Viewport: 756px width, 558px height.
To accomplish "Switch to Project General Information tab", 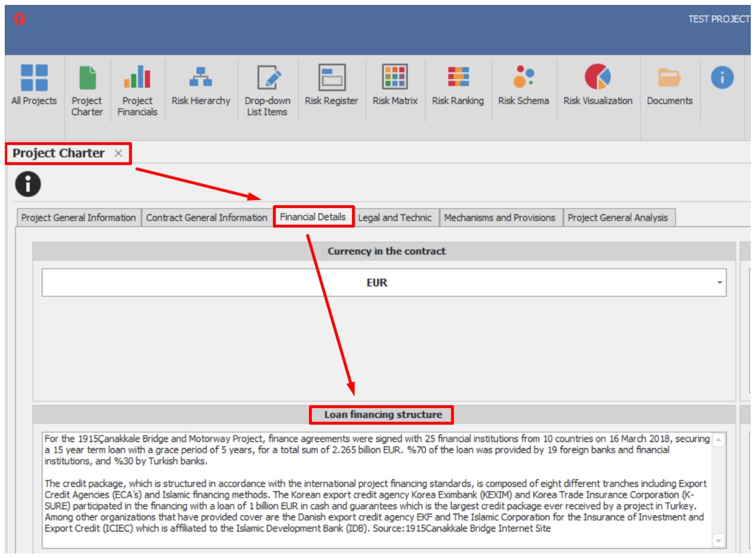I will point(79,218).
